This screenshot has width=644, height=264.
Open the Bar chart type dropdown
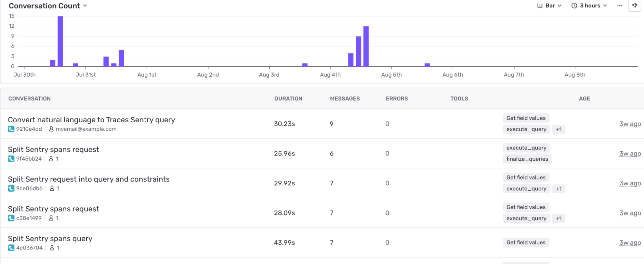pyautogui.click(x=549, y=5)
